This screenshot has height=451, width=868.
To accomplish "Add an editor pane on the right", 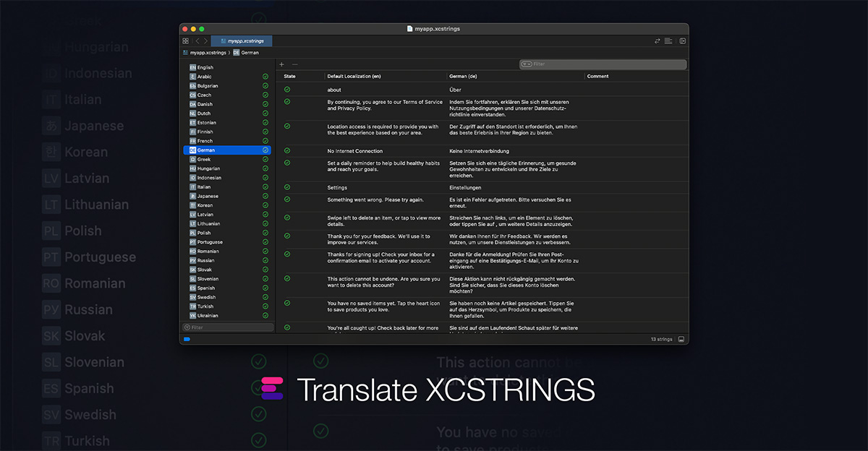I will tap(681, 41).
